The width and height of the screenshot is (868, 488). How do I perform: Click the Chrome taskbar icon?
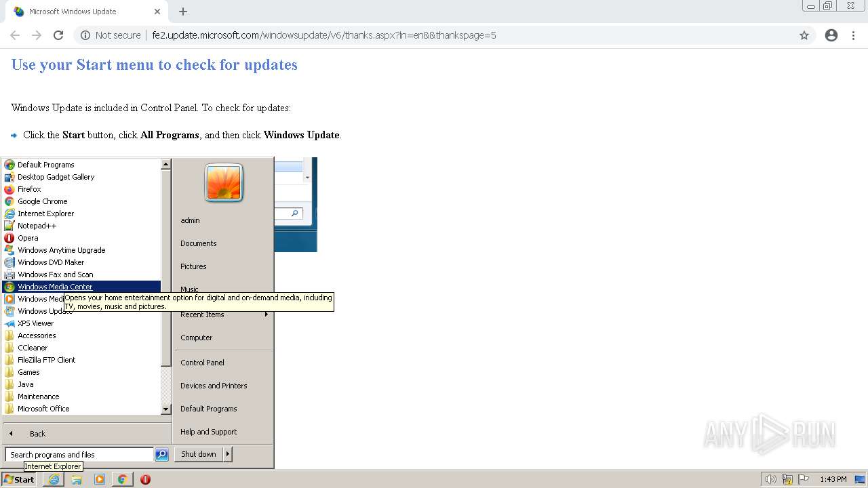click(122, 479)
